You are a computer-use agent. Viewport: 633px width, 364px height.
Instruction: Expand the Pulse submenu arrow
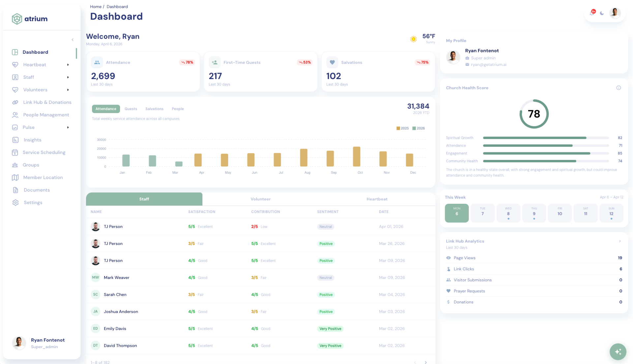[68, 127]
